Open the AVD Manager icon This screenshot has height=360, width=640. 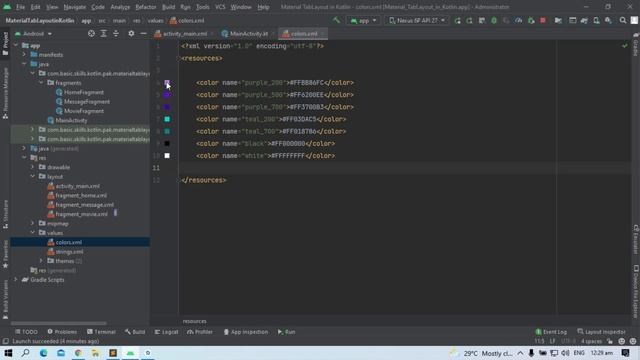596,20
